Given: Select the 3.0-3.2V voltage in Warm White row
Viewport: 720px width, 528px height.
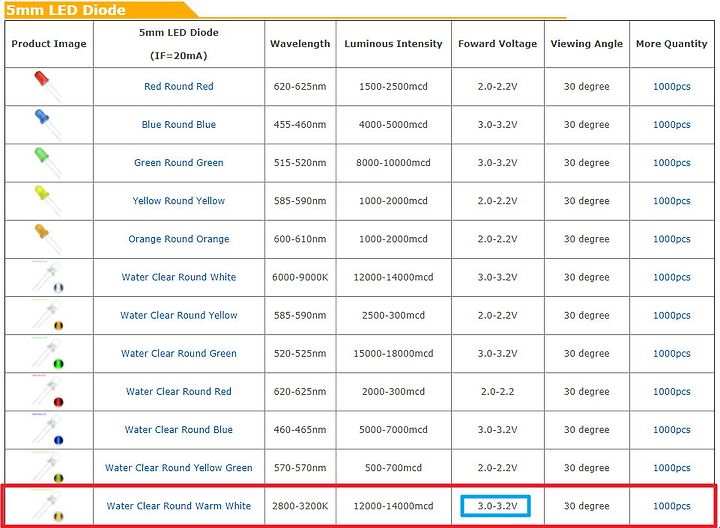Looking at the screenshot, I should [x=497, y=506].
